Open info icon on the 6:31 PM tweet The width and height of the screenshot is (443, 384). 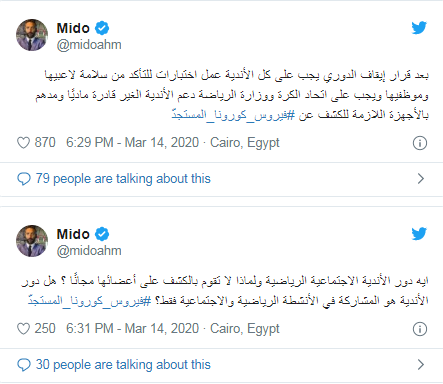[420, 329]
